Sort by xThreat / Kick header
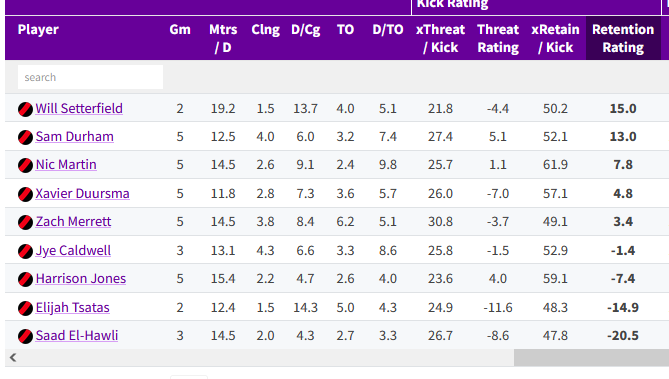Screen dimensions: 669x379 click(440, 38)
